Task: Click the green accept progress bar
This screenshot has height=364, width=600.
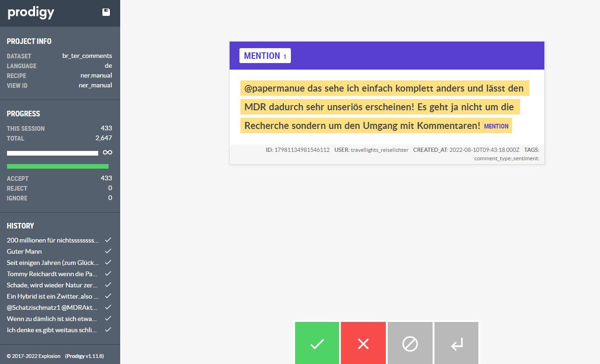Action: click(58, 166)
